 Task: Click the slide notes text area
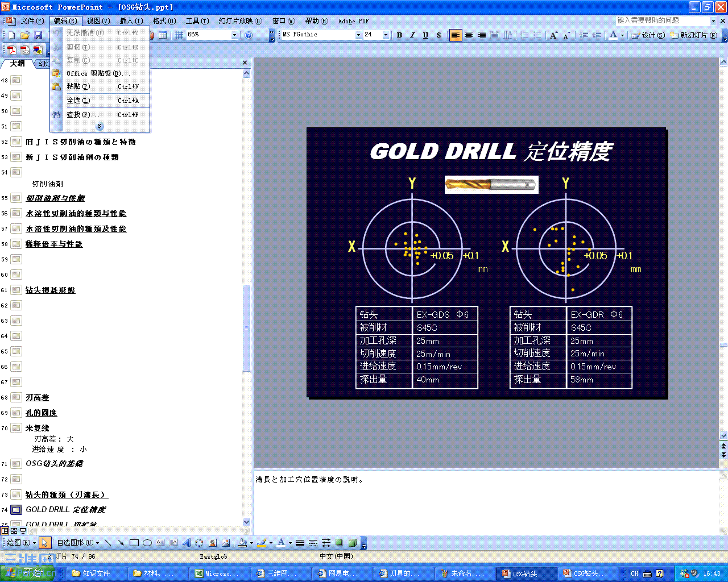coord(486,502)
